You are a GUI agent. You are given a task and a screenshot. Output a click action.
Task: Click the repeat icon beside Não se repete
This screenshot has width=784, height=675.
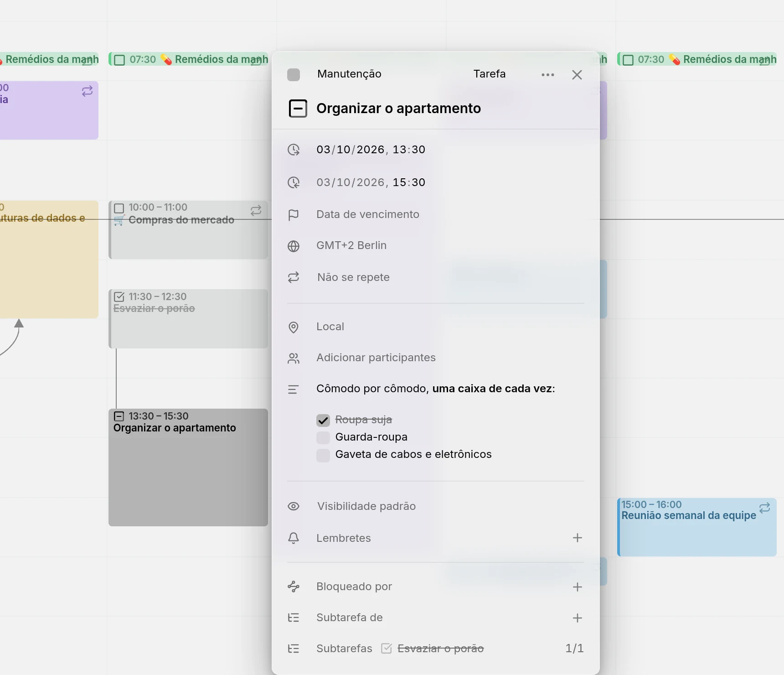click(x=294, y=277)
